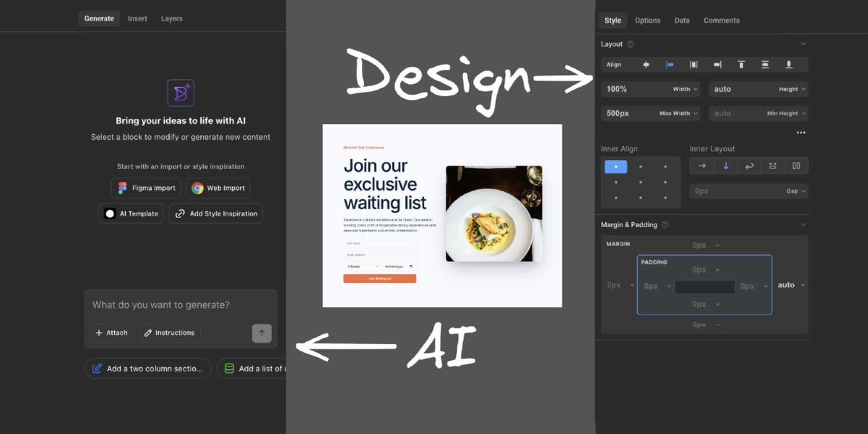
Task: Select the align bottom icon in Align row
Action: 789,65
